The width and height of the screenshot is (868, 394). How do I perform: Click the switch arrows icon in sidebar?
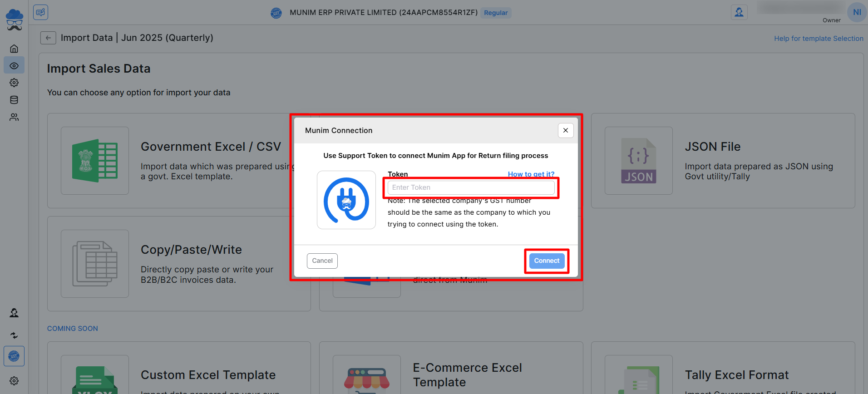14,335
